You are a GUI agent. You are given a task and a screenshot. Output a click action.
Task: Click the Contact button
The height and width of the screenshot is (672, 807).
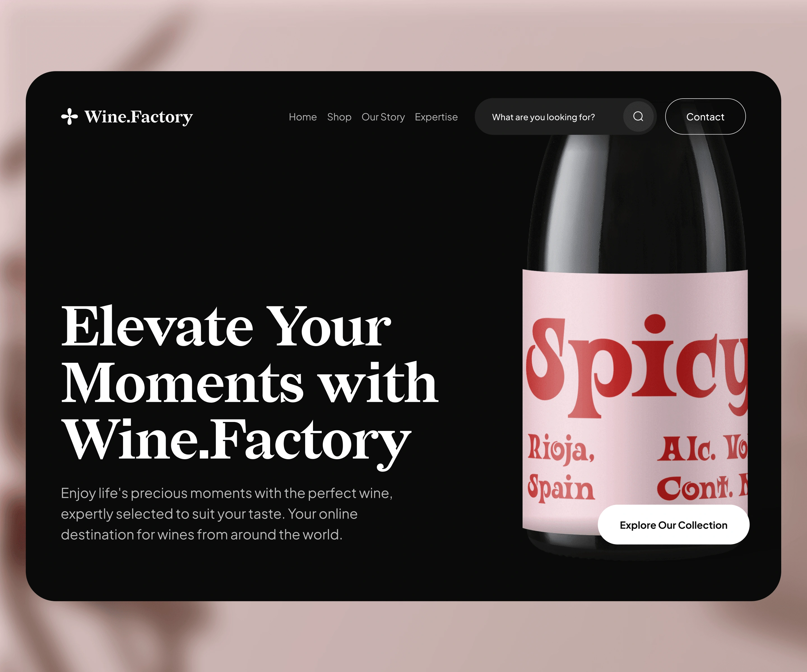(705, 116)
